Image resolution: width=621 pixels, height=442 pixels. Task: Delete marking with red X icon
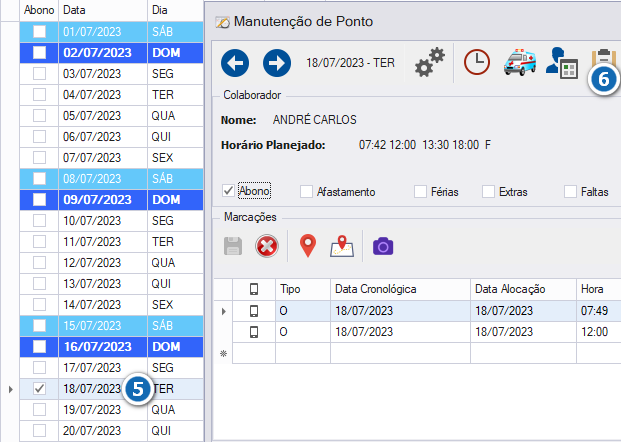(267, 246)
